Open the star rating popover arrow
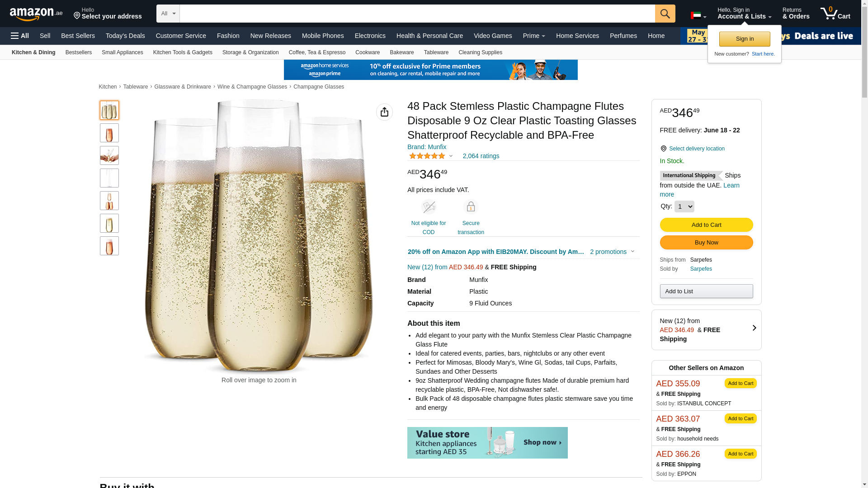 [x=451, y=156]
